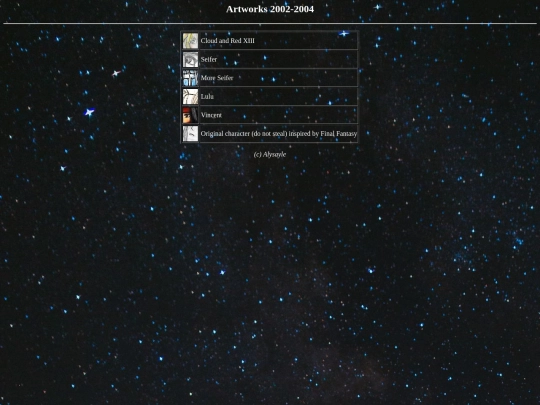Screen dimensions: 540x405
Task: Open the Seifer sketch thumbnail
Action: click(190, 60)
